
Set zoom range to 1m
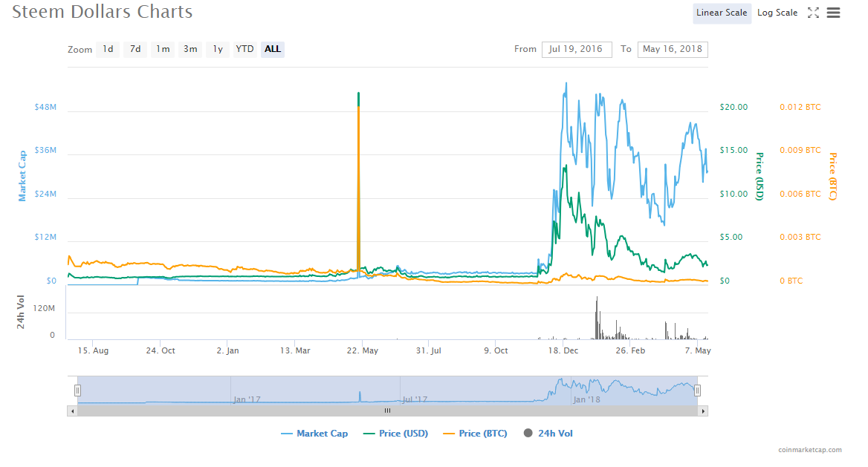163,49
